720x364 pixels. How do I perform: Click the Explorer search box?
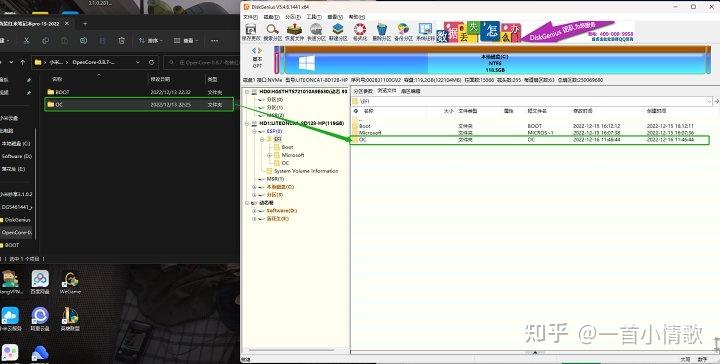point(201,62)
